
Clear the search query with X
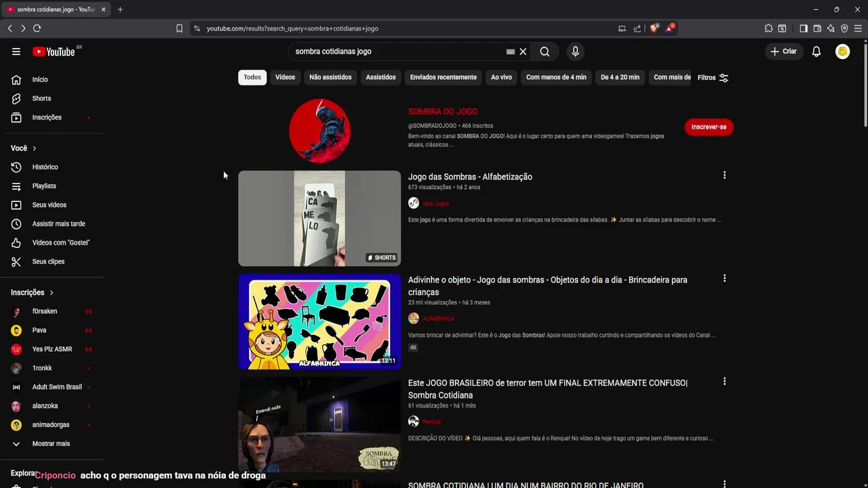pos(523,52)
